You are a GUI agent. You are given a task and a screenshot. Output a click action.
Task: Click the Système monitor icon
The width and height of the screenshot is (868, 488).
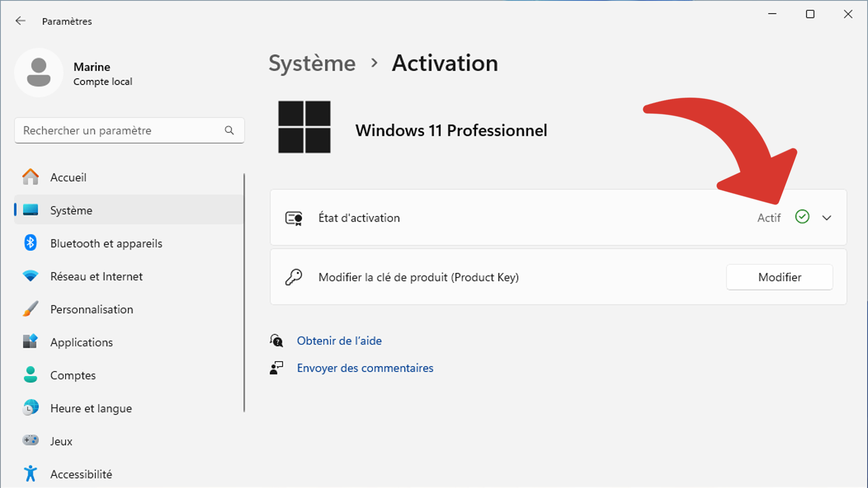30,210
